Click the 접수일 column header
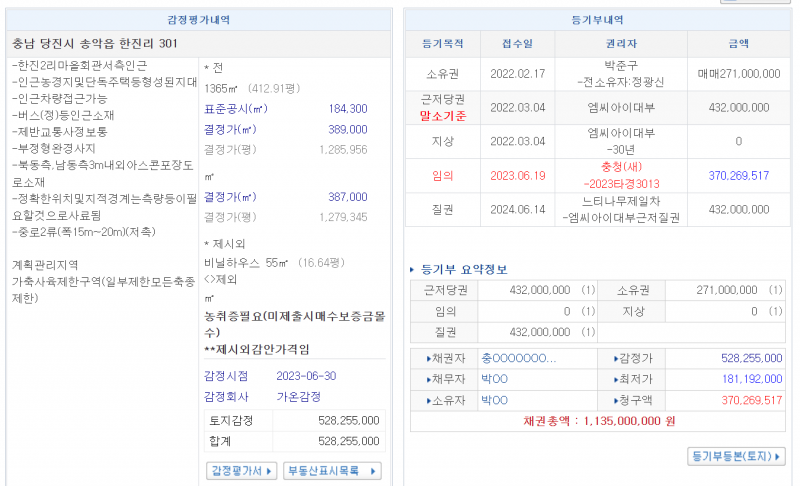800x486 pixels. pyautogui.click(x=510, y=44)
